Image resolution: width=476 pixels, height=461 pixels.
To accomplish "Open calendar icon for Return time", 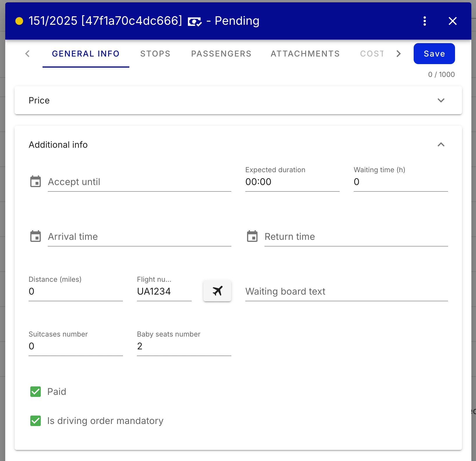I will click(252, 236).
